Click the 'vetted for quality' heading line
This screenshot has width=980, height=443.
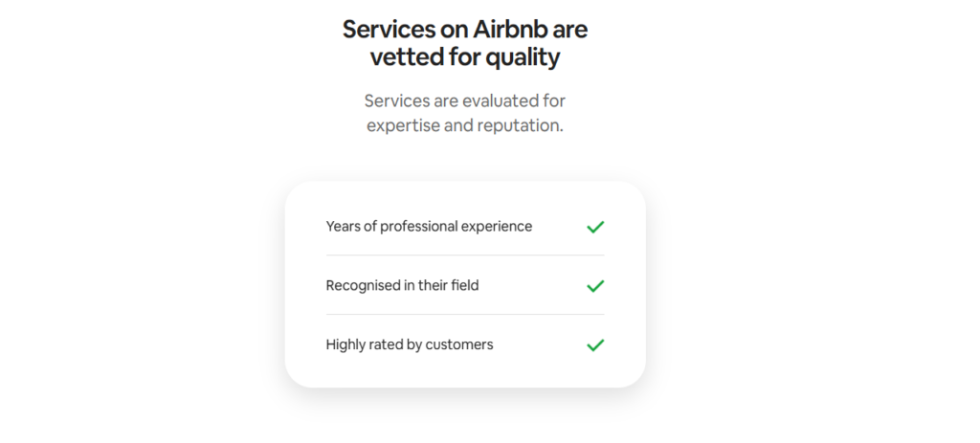point(465,57)
